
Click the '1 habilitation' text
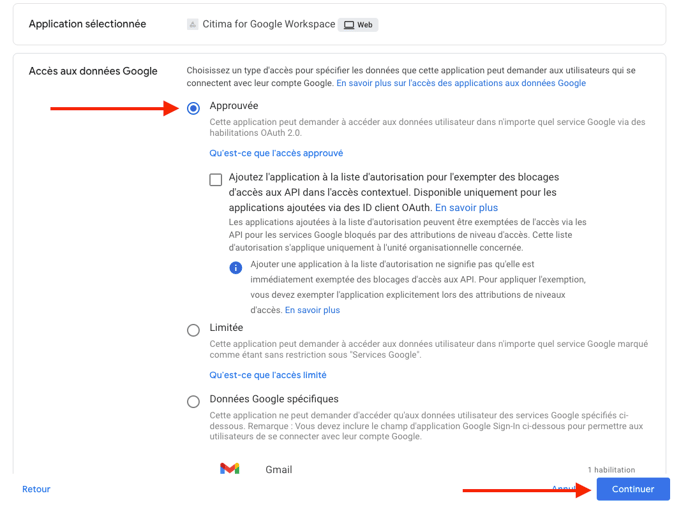coord(611,469)
